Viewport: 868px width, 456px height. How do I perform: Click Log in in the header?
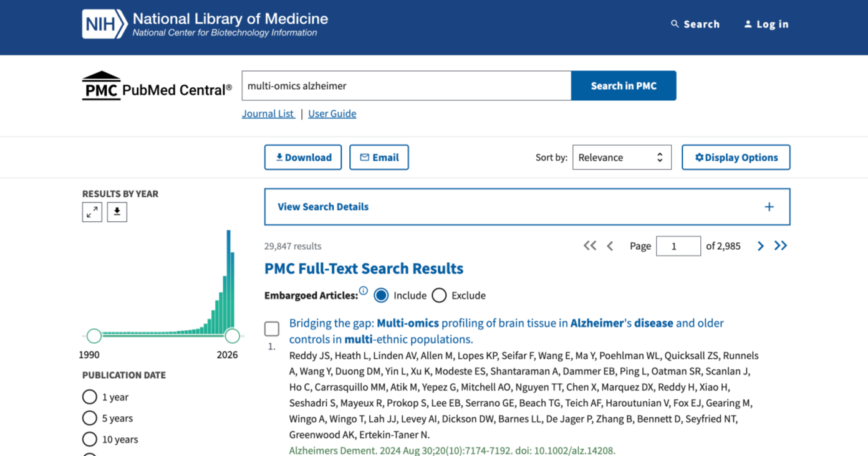(766, 24)
